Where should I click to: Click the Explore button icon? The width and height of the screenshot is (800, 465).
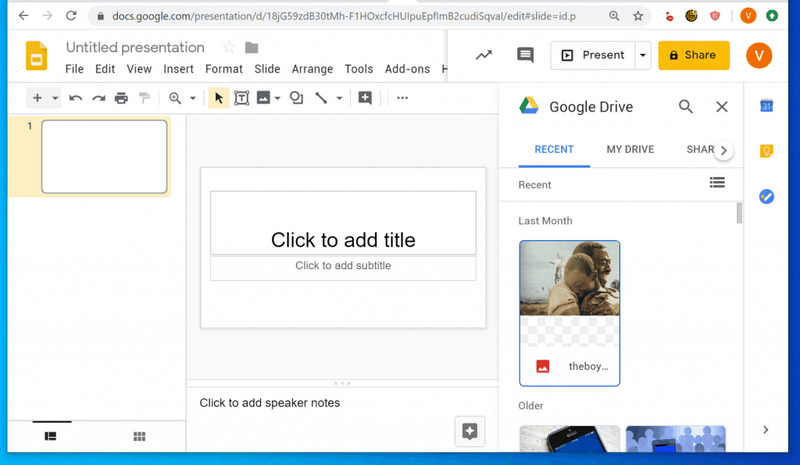470,431
